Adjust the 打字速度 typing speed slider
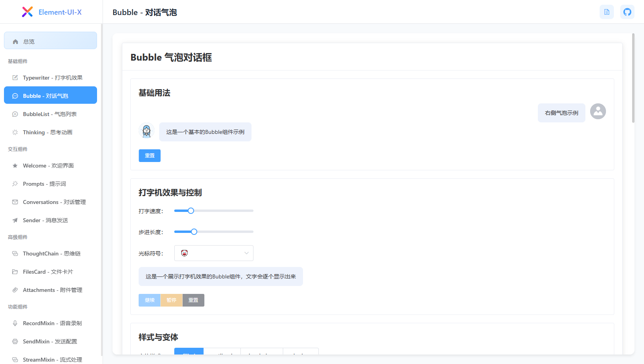 point(191,211)
